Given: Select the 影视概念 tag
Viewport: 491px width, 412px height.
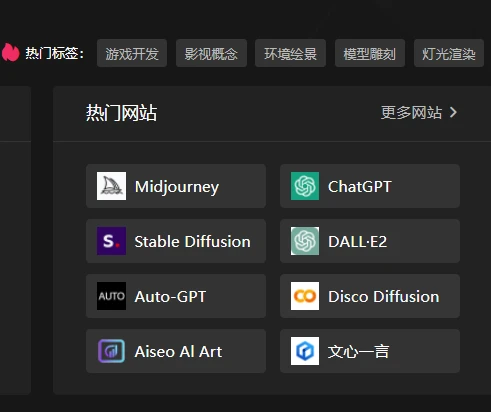Looking at the screenshot, I should point(211,53).
